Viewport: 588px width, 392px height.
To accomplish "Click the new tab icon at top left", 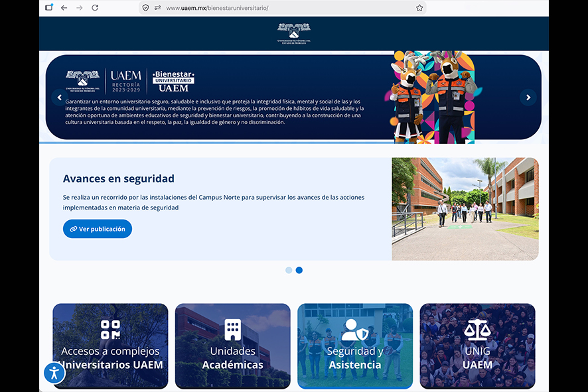I will (49, 7).
